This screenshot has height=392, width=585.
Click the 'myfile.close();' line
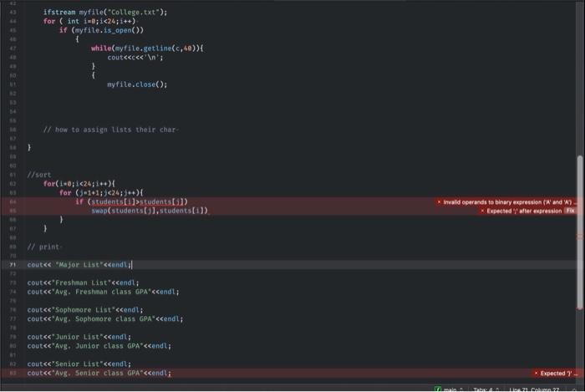[x=137, y=84]
